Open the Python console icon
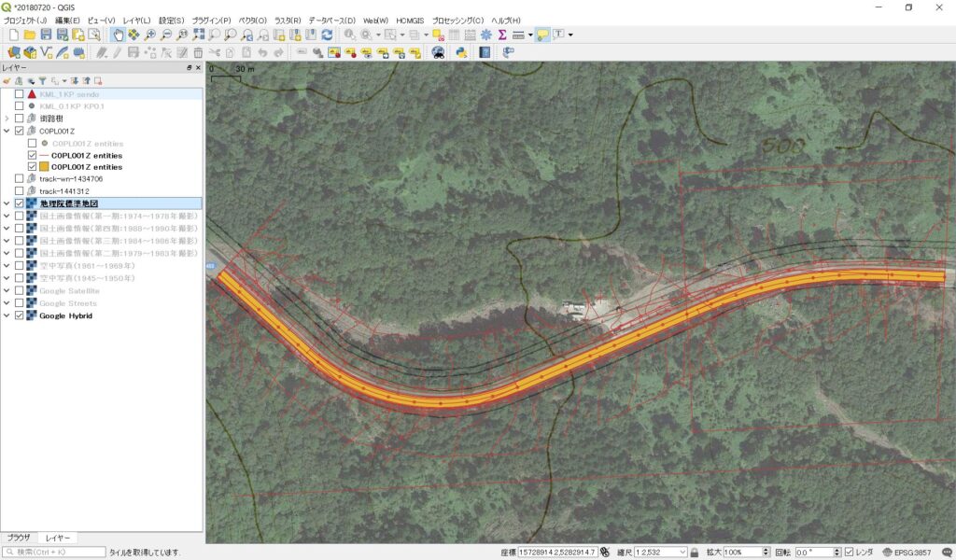The image size is (956, 560). click(461, 53)
